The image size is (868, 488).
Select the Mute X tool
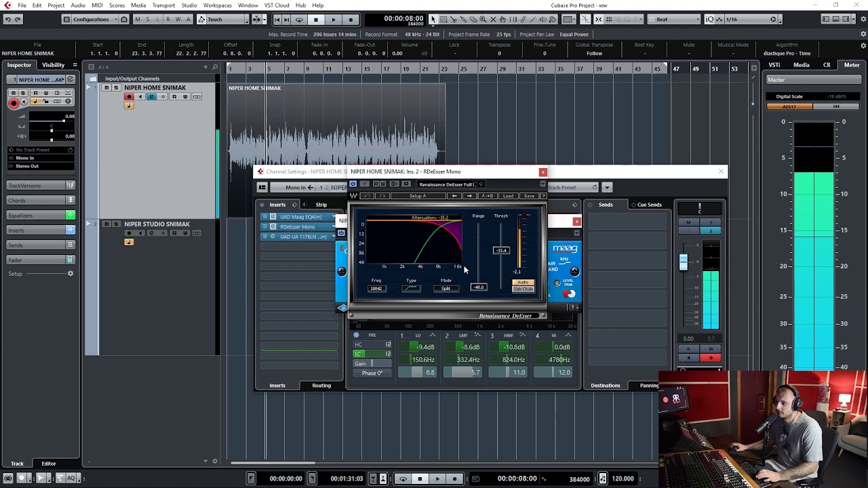pyautogui.click(x=492, y=19)
